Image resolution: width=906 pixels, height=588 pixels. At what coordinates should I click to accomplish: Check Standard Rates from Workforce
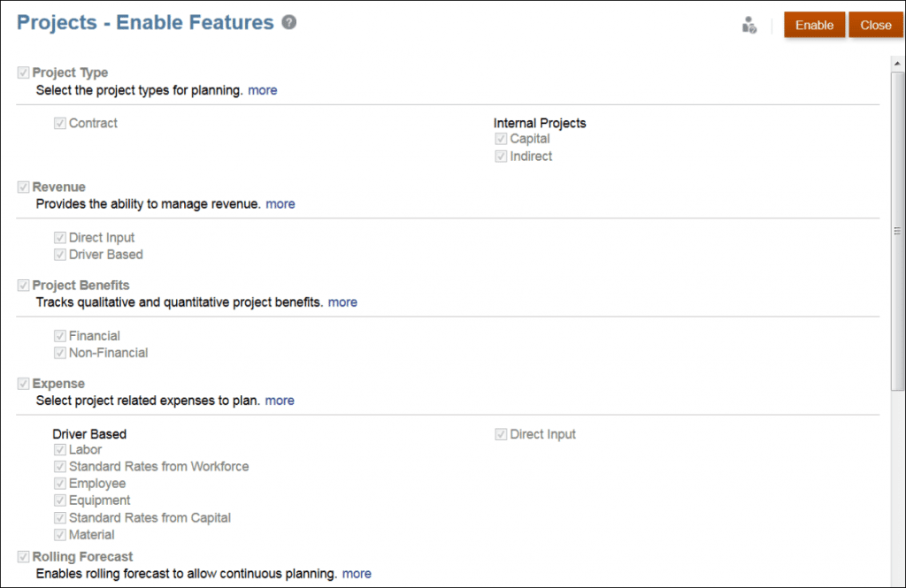point(59,466)
